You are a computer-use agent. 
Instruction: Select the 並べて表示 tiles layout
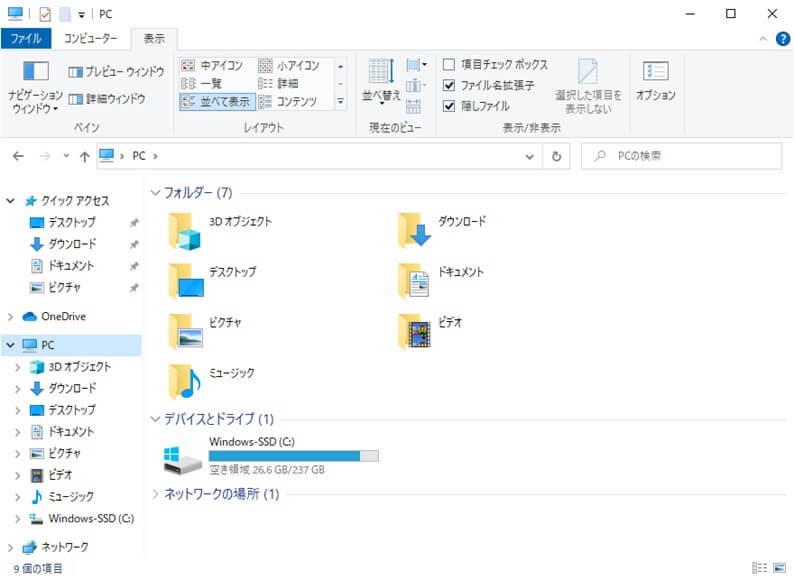coord(216,102)
